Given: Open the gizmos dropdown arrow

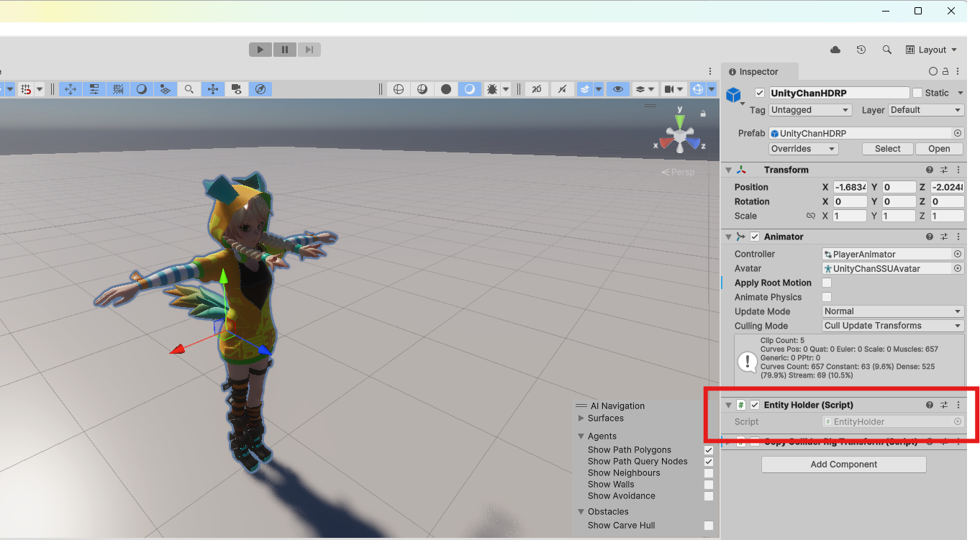Looking at the screenshot, I should (712, 89).
